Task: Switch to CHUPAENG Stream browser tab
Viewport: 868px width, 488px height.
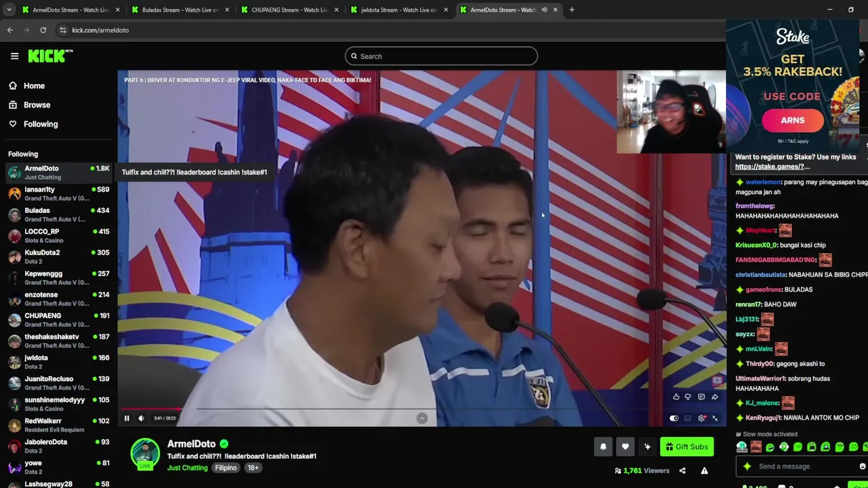Action: click(x=290, y=10)
